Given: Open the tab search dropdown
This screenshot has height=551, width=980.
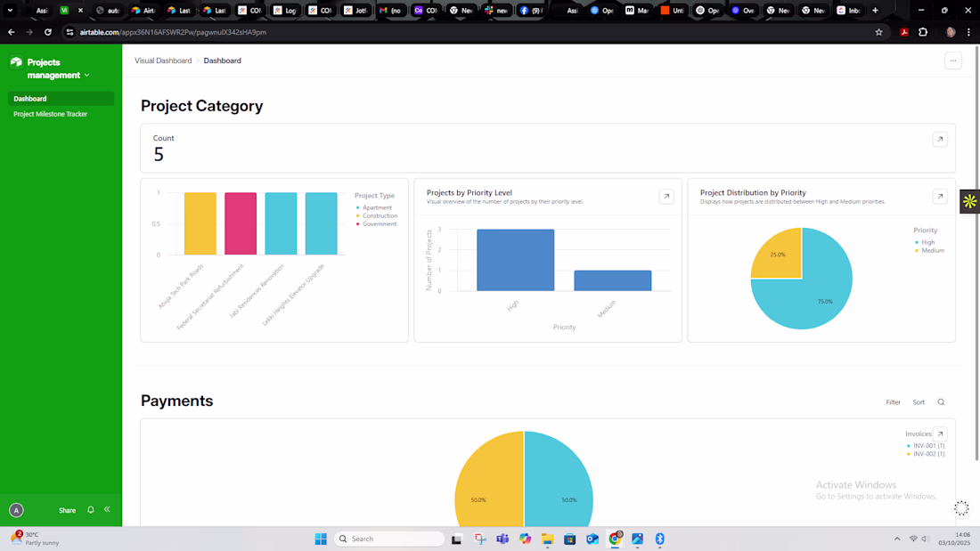Looking at the screenshot, I should click(x=10, y=10).
